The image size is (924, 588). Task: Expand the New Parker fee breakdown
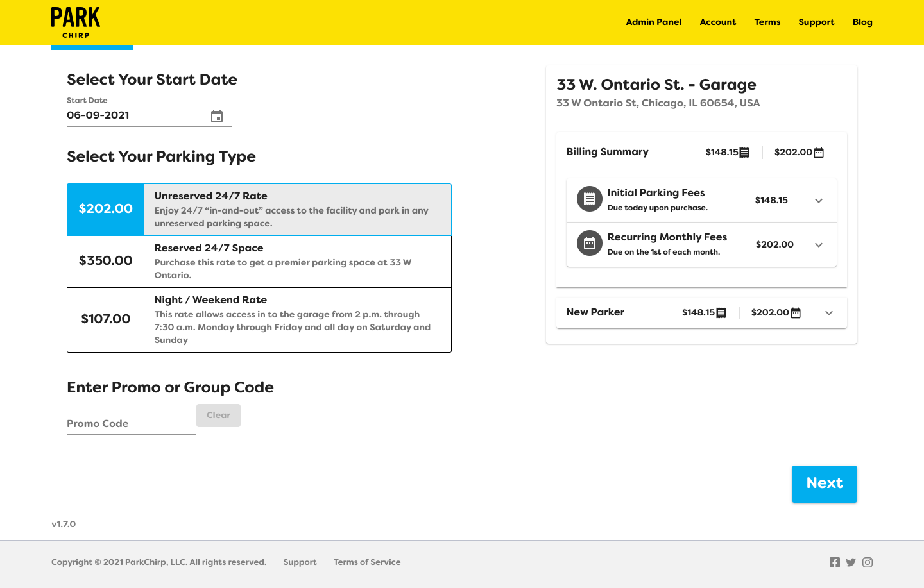pos(829,313)
